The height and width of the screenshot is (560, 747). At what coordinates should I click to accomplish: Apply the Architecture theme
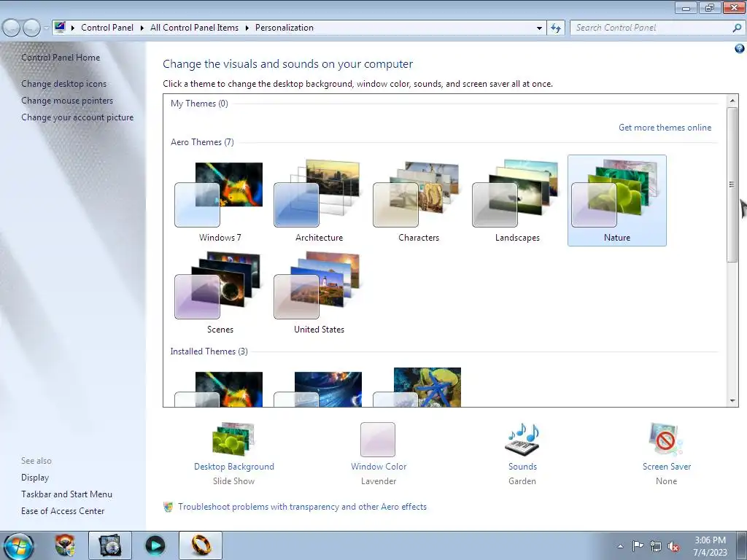(x=319, y=201)
